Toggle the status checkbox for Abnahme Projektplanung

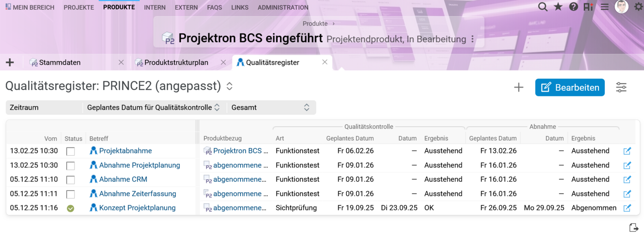(70, 165)
